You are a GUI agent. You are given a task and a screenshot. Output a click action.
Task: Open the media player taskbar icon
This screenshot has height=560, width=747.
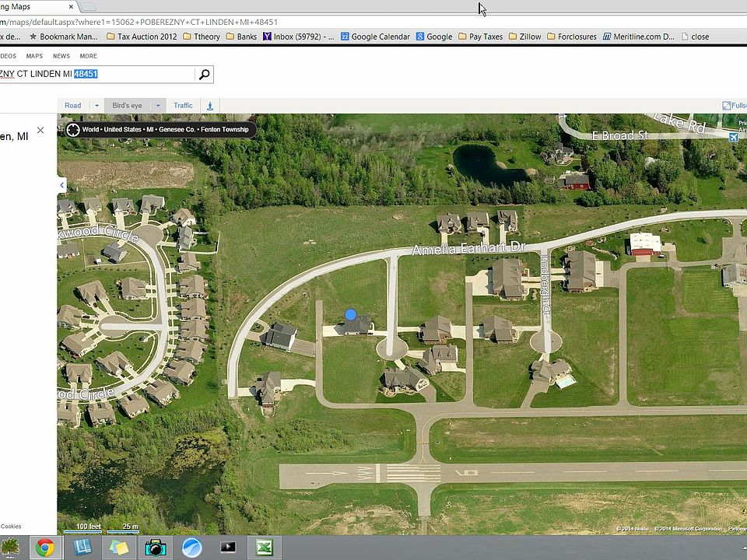pos(228,548)
